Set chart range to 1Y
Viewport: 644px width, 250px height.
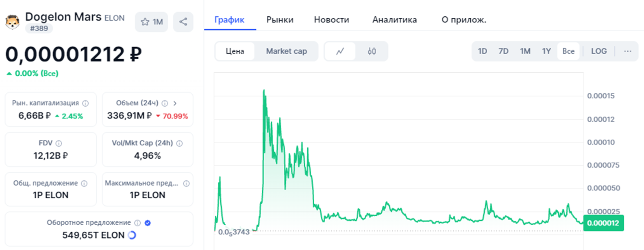click(546, 51)
